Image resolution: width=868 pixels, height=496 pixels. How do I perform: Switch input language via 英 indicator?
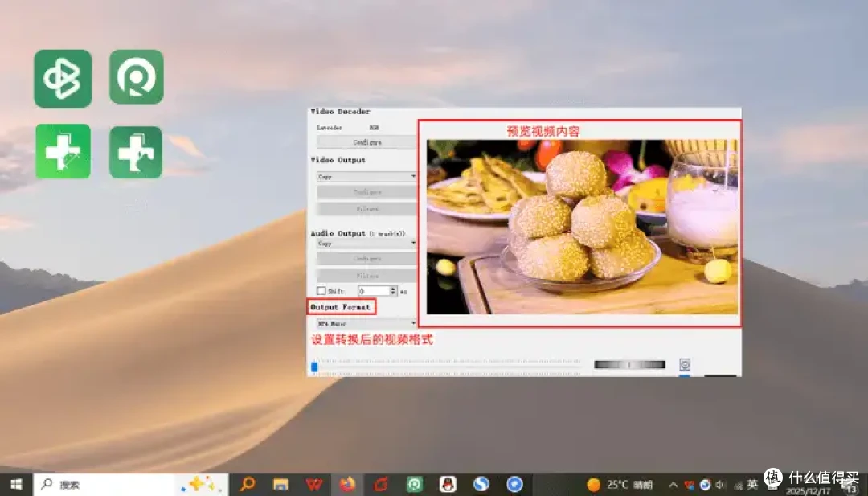click(x=752, y=485)
